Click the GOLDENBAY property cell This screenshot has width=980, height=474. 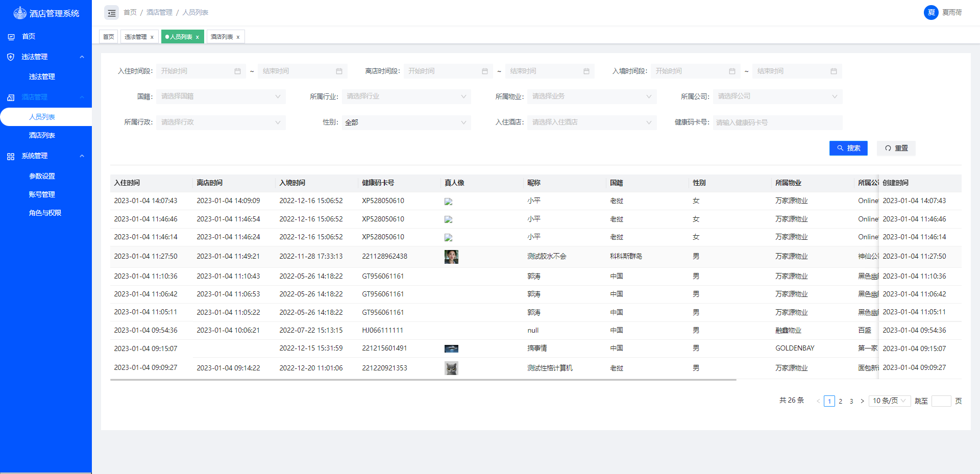(795, 348)
